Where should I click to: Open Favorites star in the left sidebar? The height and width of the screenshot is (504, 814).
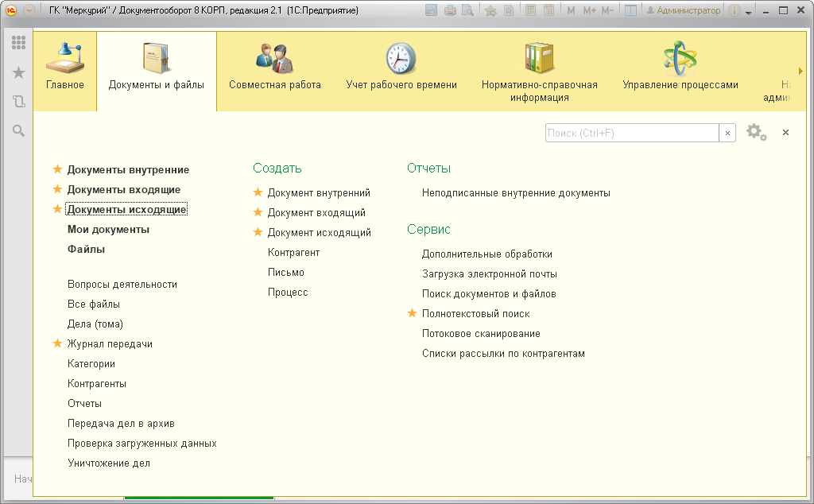[x=19, y=72]
